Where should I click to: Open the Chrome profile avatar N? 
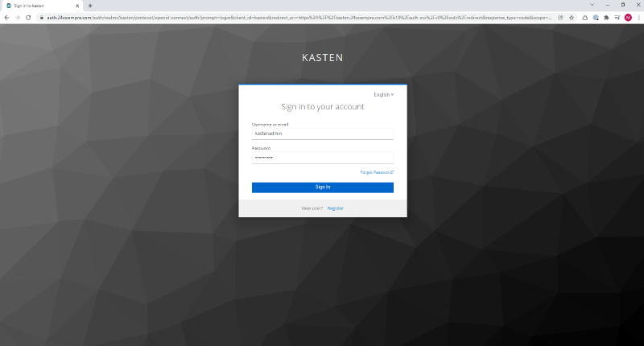628,18
